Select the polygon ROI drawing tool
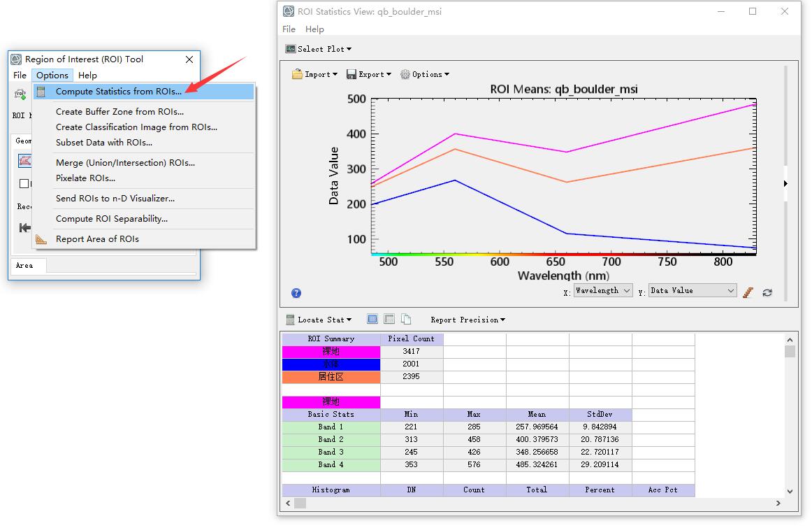The height and width of the screenshot is (528, 812). pos(24,161)
